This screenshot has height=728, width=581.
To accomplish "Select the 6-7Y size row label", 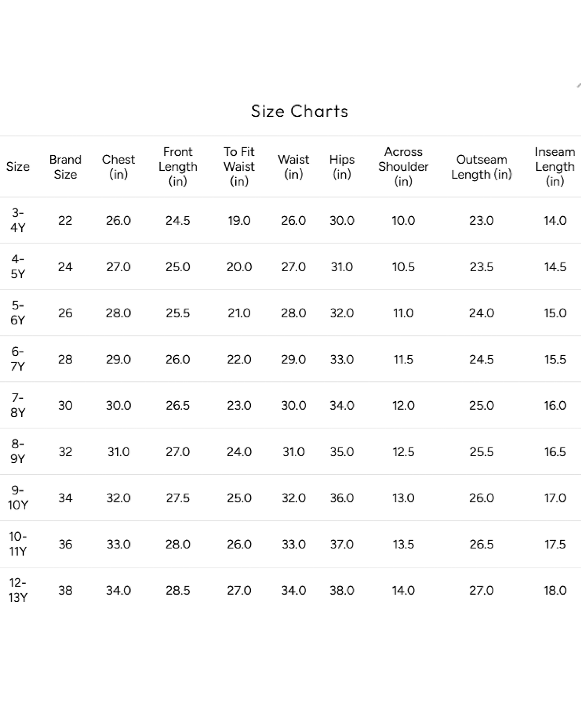I will pyautogui.click(x=18, y=359).
